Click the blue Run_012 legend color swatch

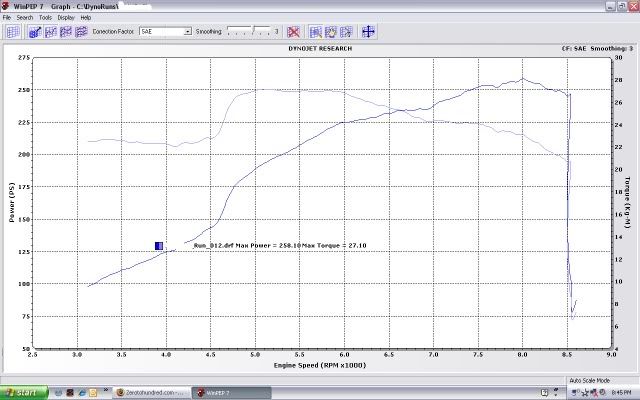point(159,245)
